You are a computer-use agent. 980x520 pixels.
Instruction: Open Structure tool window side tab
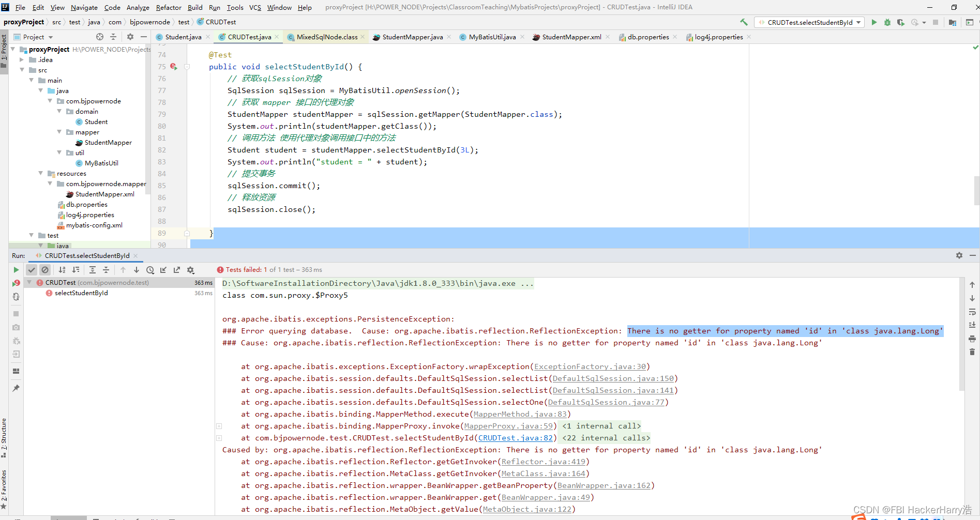click(4, 438)
